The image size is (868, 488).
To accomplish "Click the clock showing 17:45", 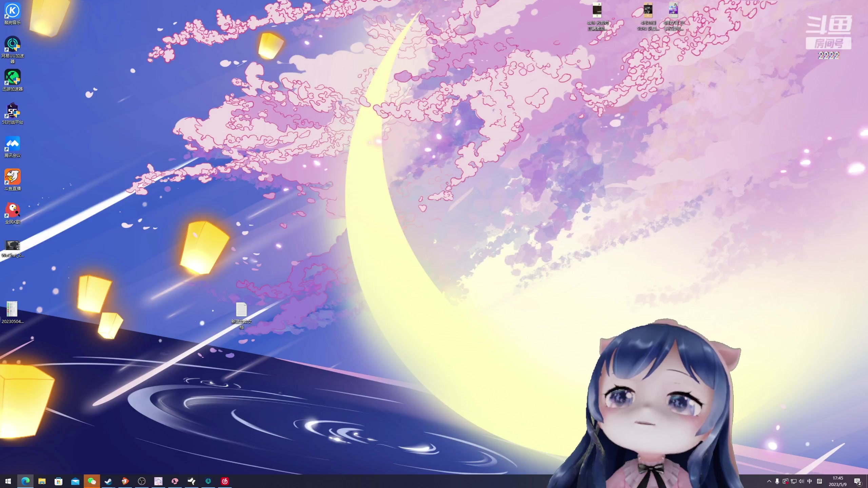I will pyautogui.click(x=837, y=481).
